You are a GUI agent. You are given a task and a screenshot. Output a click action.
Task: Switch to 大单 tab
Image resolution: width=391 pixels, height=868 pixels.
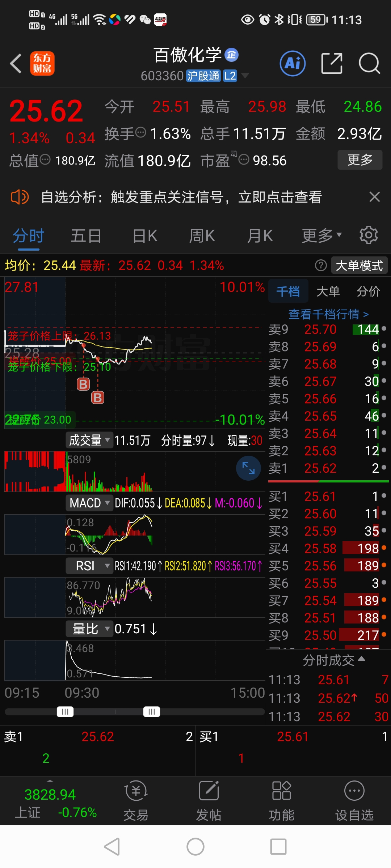tap(328, 291)
